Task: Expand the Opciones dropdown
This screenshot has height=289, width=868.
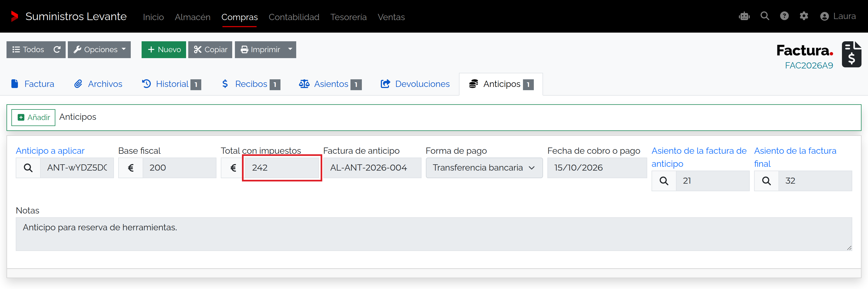Action: pos(99,50)
